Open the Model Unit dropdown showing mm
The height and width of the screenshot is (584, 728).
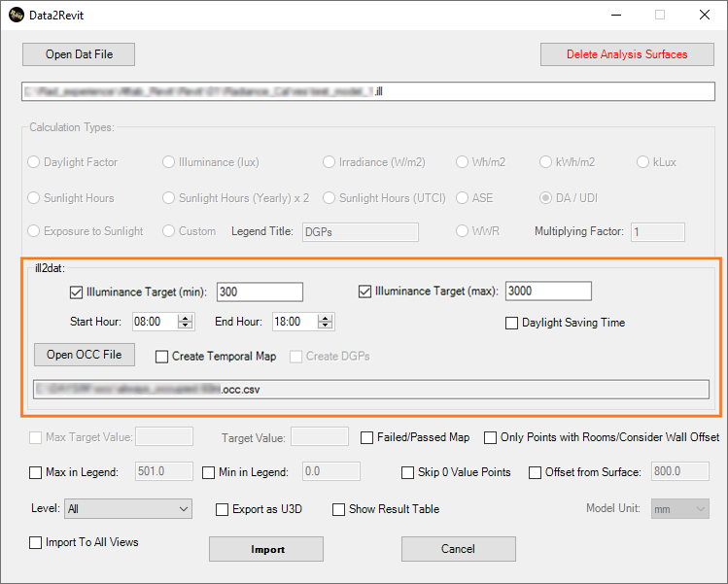click(680, 509)
